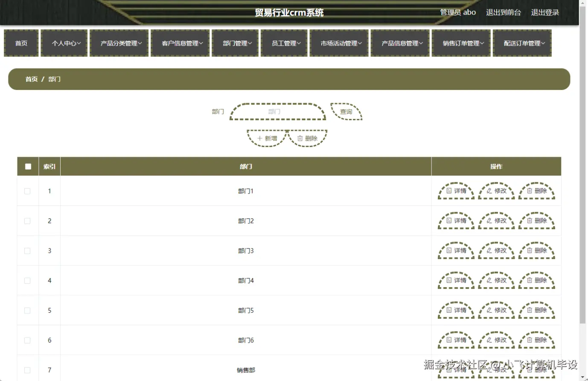Click into the 部门 search input field

click(x=278, y=112)
